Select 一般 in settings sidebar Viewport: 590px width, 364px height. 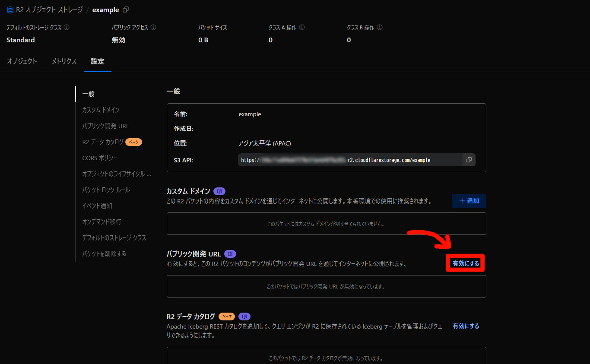88,94
